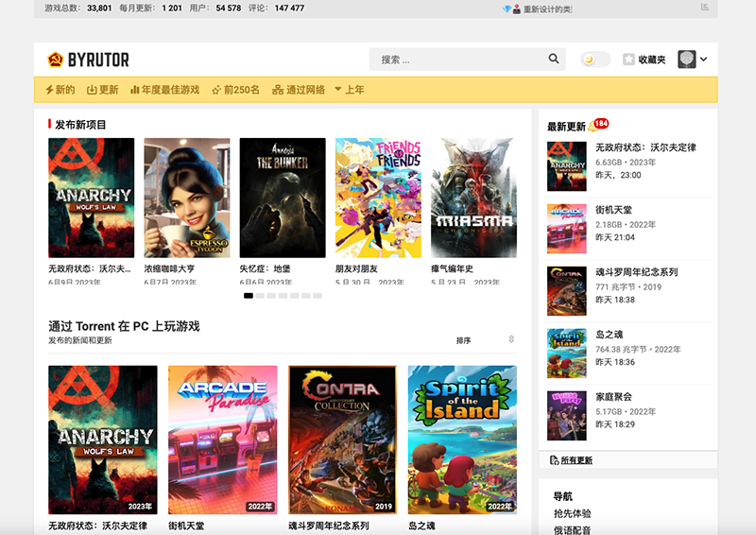Viewport: 756px width, 535px height.
Task: Click the bar chart icon beside 年度最佳游戏
Action: pyautogui.click(x=135, y=90)
